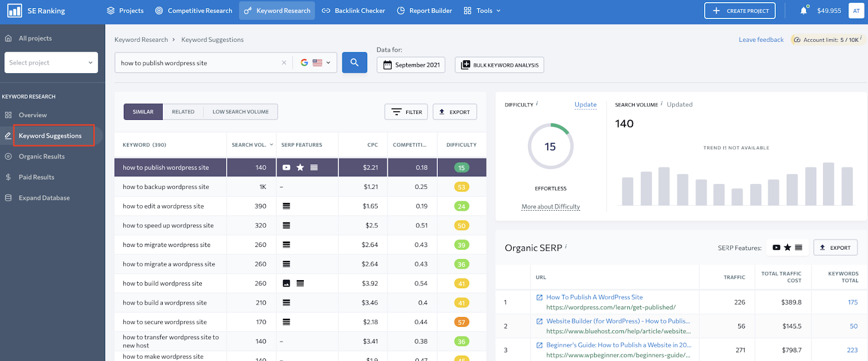Click the SE Ranking logo icon

click(15, 11)
